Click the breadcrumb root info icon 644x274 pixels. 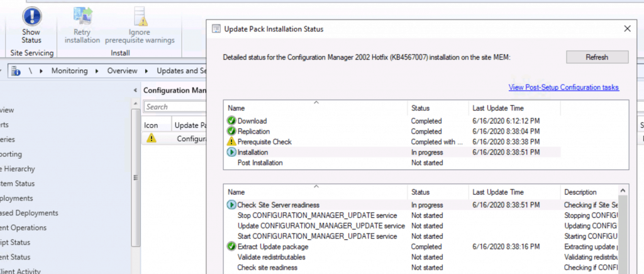[16, 71]
